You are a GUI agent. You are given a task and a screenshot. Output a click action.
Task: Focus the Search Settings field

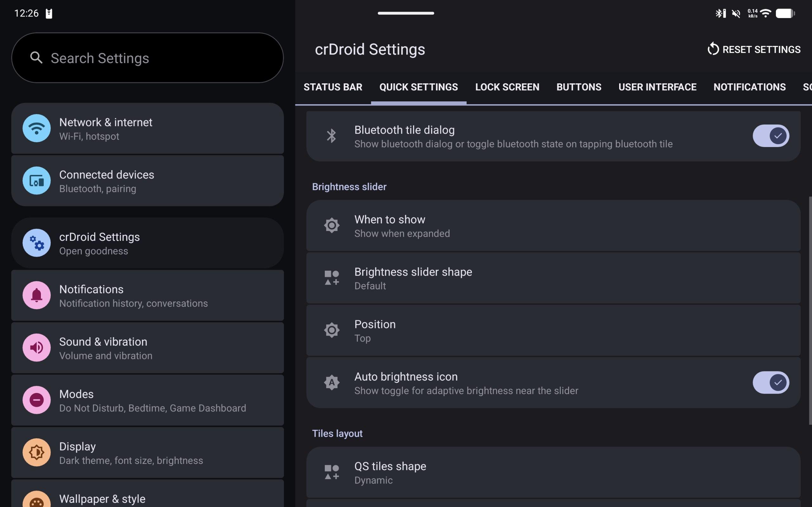tap(147, 58)
